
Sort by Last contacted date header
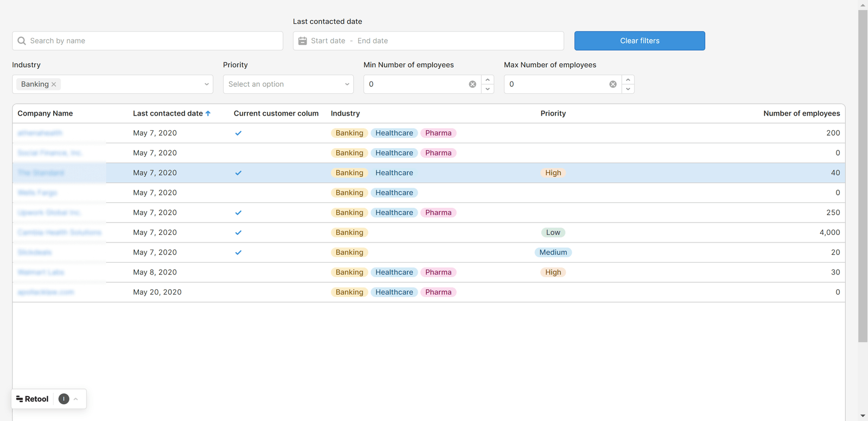pos(168,113)
